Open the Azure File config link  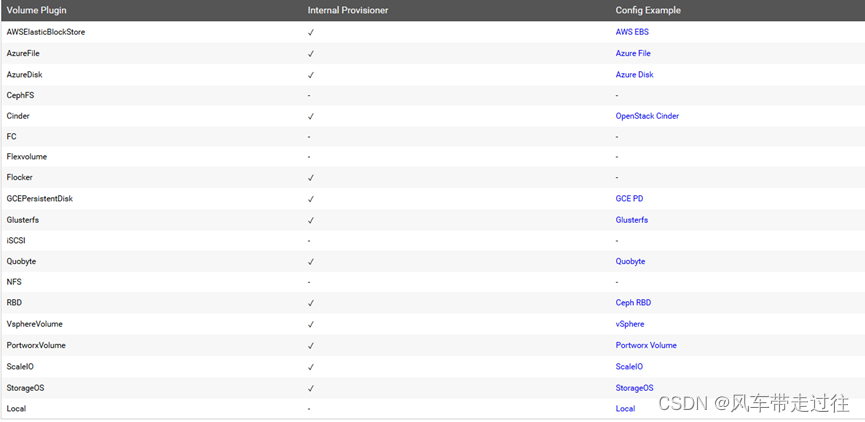tap(633, 54)
